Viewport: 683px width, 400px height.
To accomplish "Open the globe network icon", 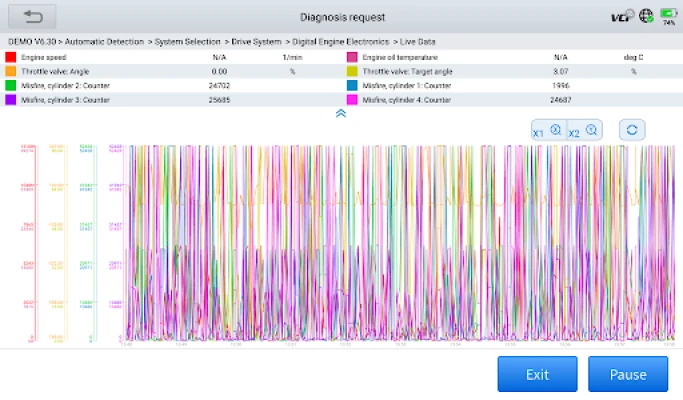I will tap(646, 17).
